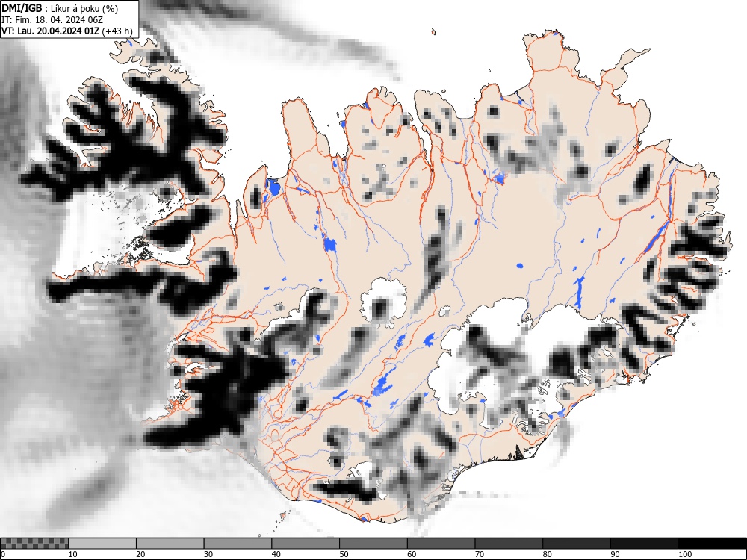Screen dimensions: 747x560
Task: Click the '30' legend scale label
Action: click(208, 554)
